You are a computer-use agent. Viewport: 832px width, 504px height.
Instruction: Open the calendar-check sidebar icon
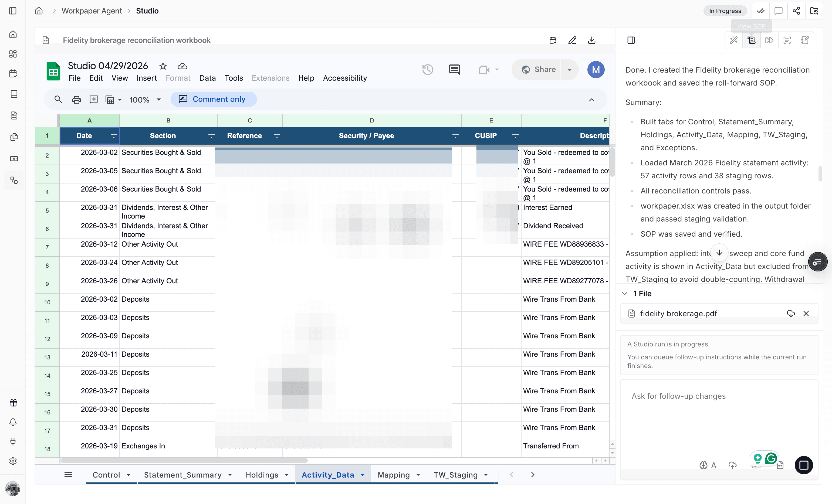[x=13, y=74]
